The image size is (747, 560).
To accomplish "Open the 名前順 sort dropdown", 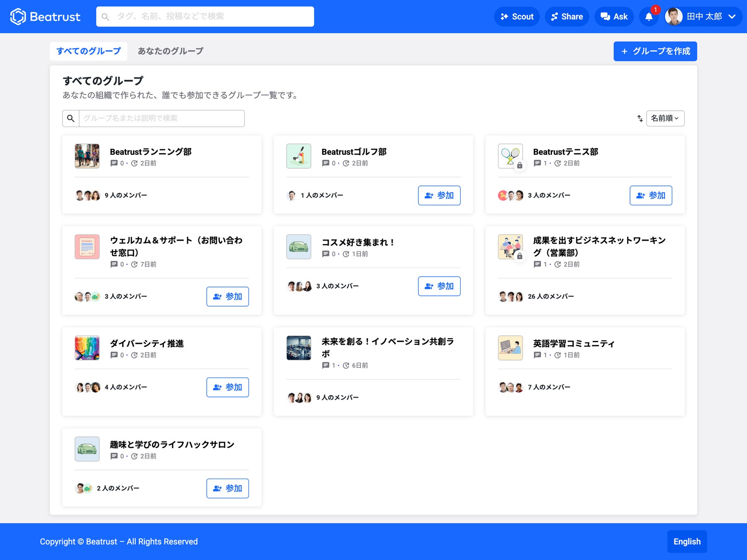I will pos(665,119).
